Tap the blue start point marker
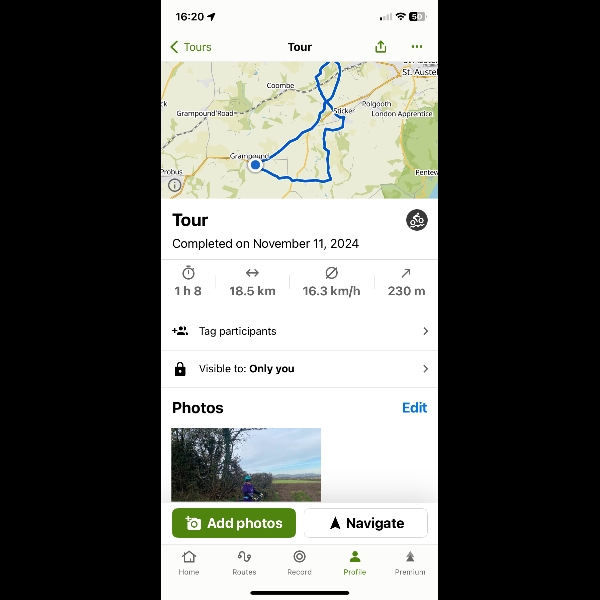This screenshot has height=600, width=600. coord(255,165)
